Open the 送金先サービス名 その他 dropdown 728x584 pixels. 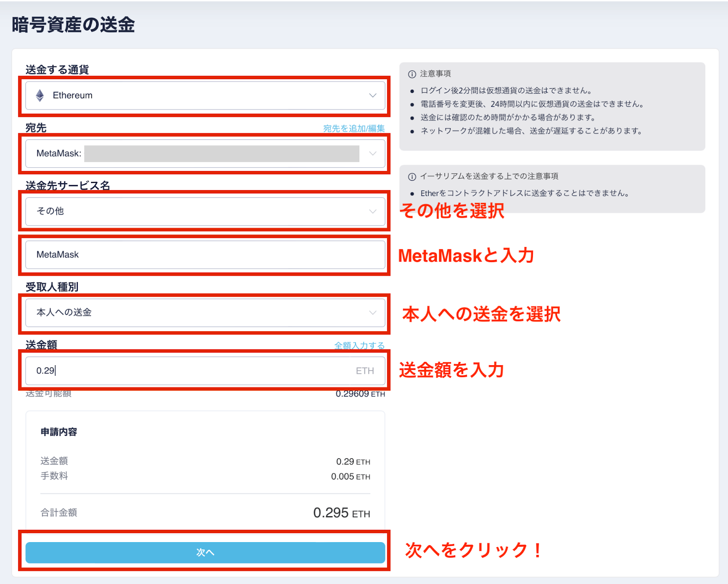tap(205, 211)
